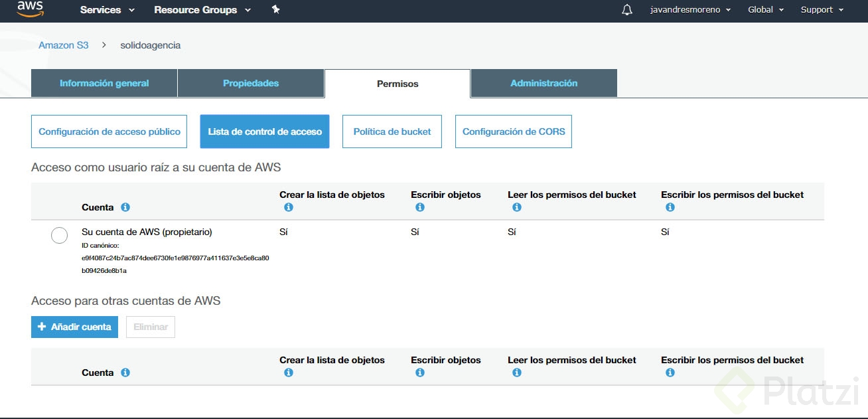
Task: Expand the Support menu
Action: tap(822, 10)
